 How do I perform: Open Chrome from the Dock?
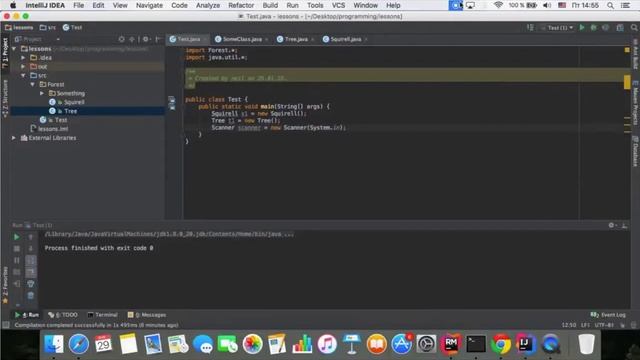[501, 344]
